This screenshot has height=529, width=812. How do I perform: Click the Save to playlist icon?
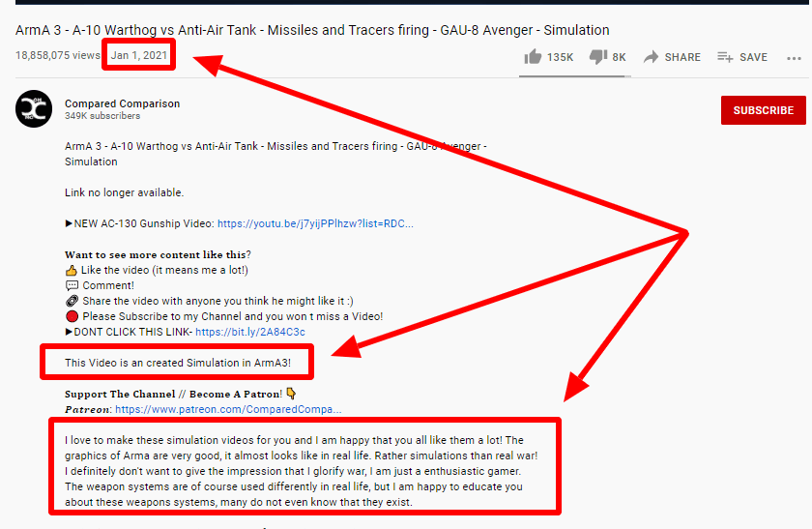coord(725,57)
